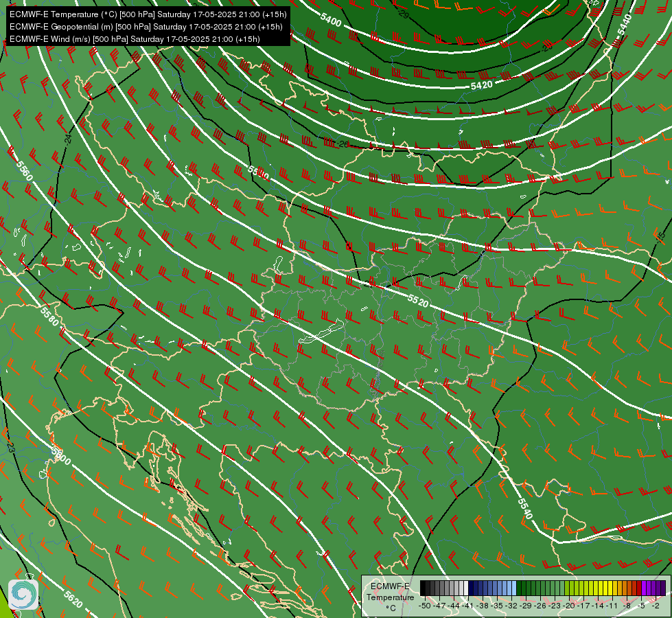Click the -35 value in the legend

point(498,606)
